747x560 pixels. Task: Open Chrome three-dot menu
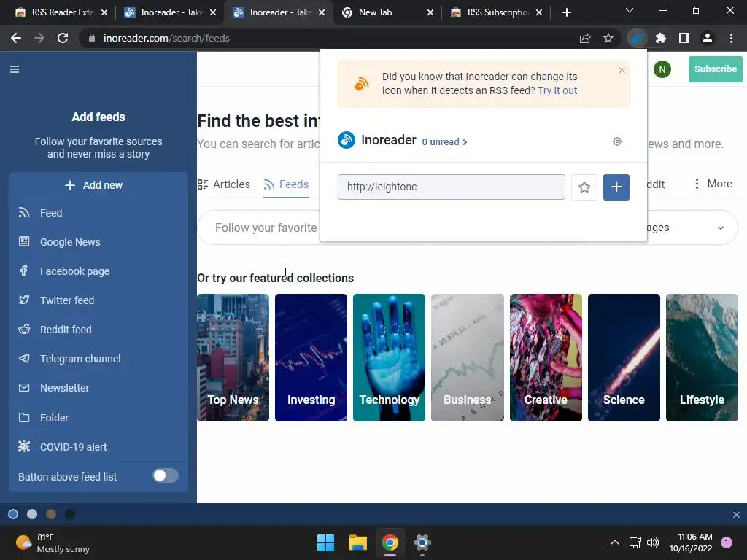tap(731, 38)
